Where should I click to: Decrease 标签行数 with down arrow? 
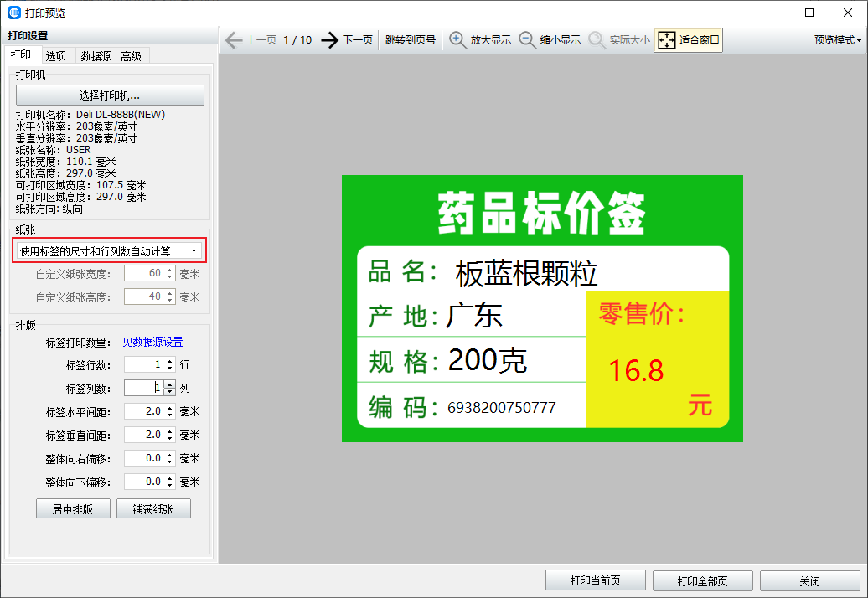[170, 369]
